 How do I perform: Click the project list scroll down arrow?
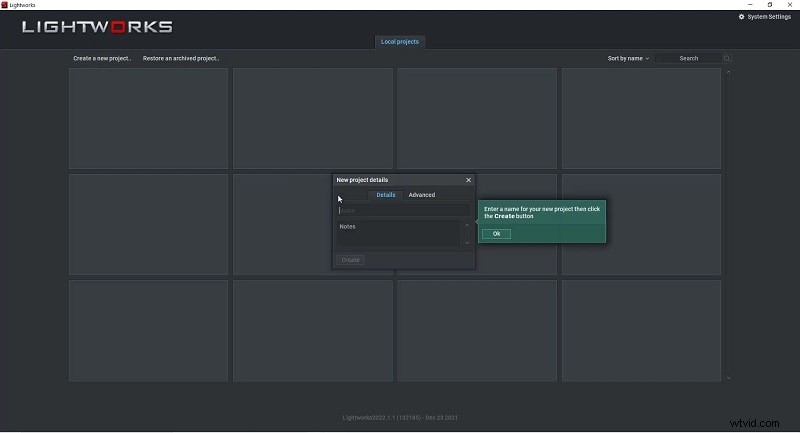728,378
